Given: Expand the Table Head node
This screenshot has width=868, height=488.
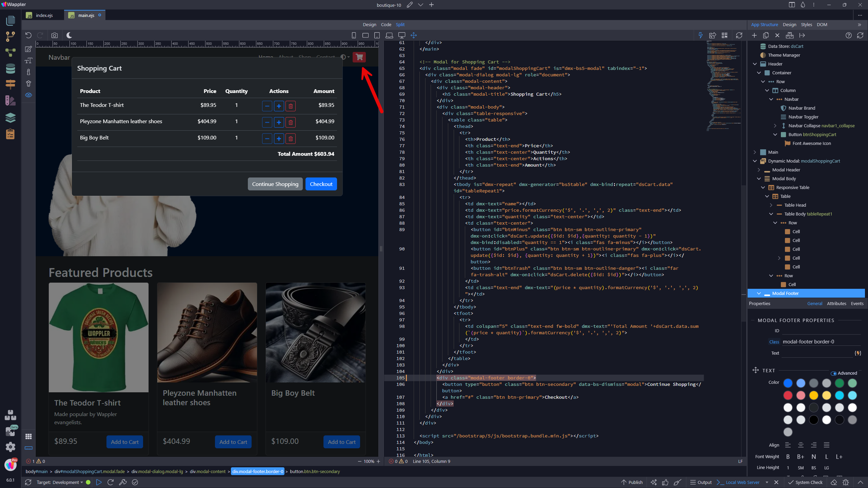Looking at the screenshot, I should click(x=771, y=205).
